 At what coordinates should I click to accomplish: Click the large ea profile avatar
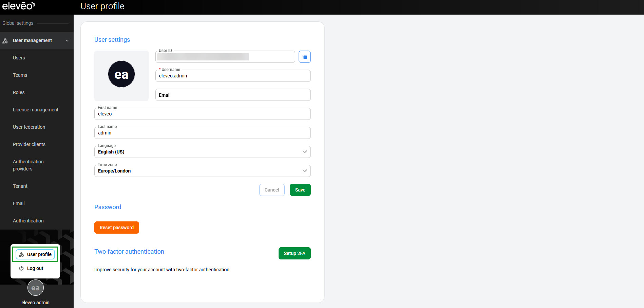pyautogui.click(x=121, y=74)
